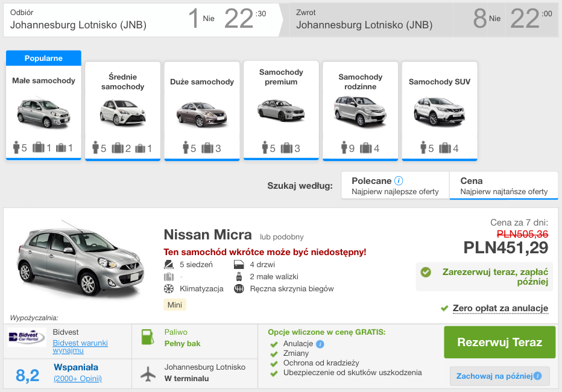The height and width of the screenshot is (392, 562).
Task: Click the Popularne badge
Action: (x=44, y=58)
